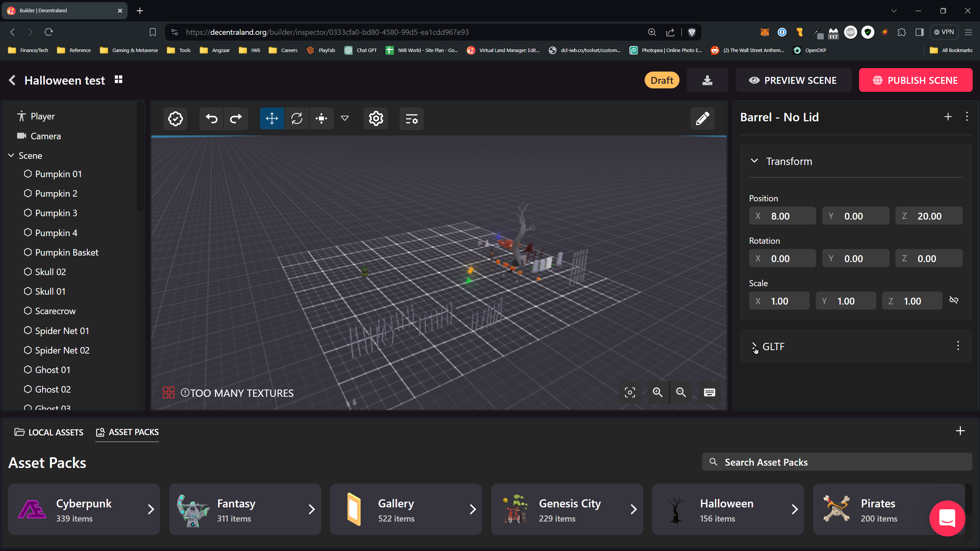Click the pencil/edit mode icon
This screenshot has height=551, width=980.
pos(703,118)
